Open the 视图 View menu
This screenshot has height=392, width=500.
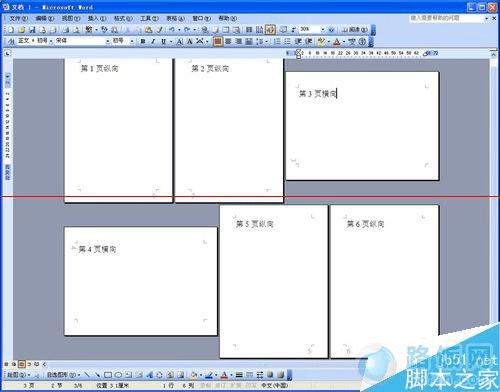tap(71, 18)
